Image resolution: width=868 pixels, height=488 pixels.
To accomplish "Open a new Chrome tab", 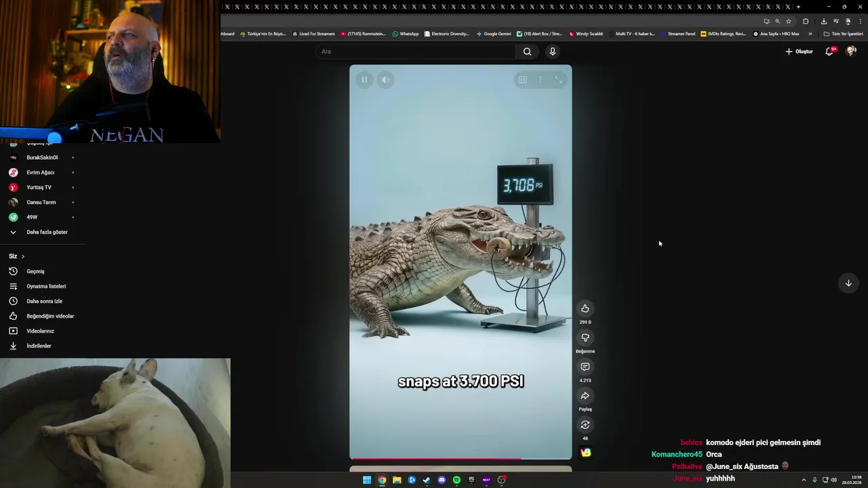I will tap(798, 7).
